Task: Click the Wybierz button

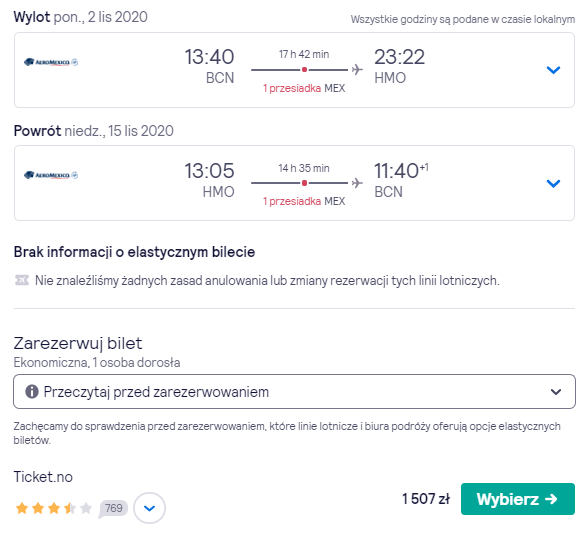Action: tap(518, 499)
